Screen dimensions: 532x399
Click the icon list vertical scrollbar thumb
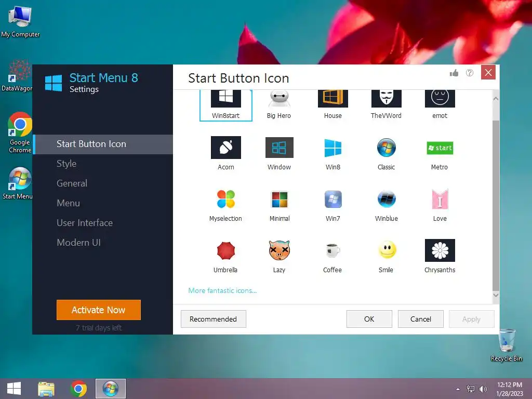496,205
